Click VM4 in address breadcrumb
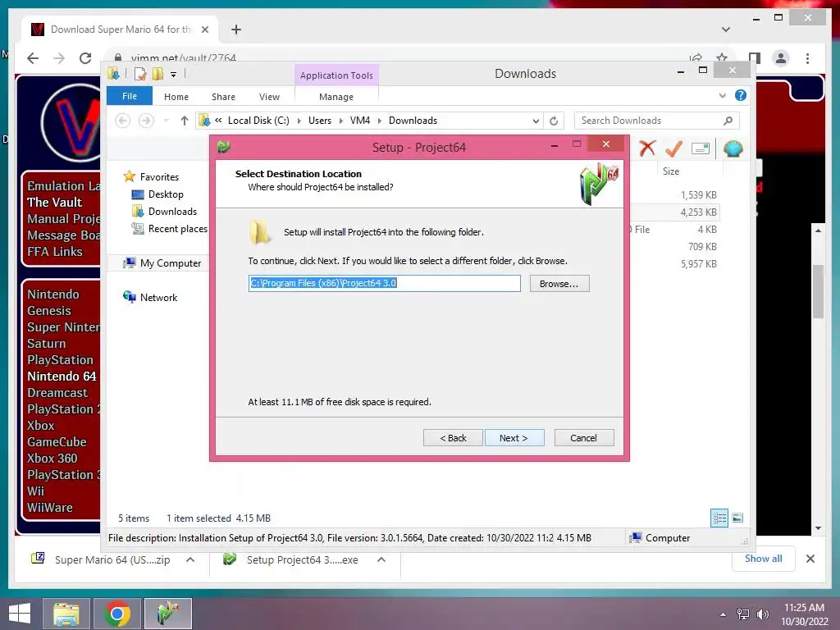 point(360,121)
